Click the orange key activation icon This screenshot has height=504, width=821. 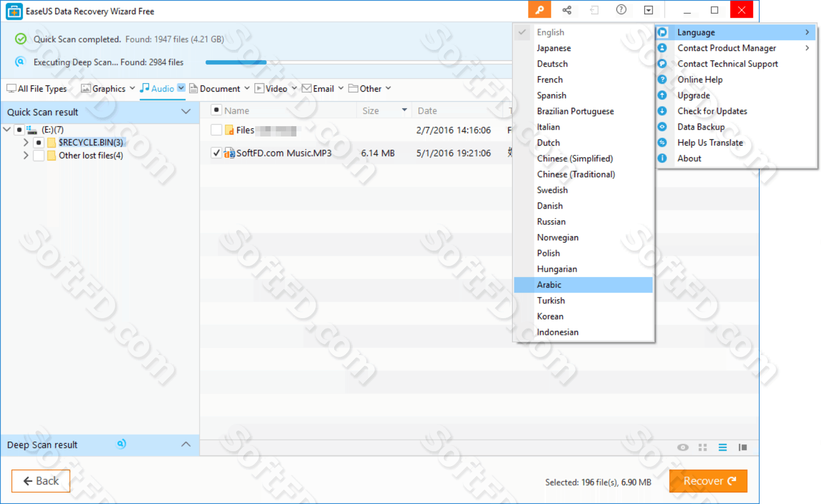click(539, 10)
